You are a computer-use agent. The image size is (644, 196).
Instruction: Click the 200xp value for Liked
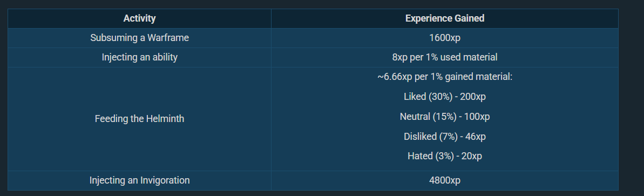pyautogui.click(x=473, y=97)
